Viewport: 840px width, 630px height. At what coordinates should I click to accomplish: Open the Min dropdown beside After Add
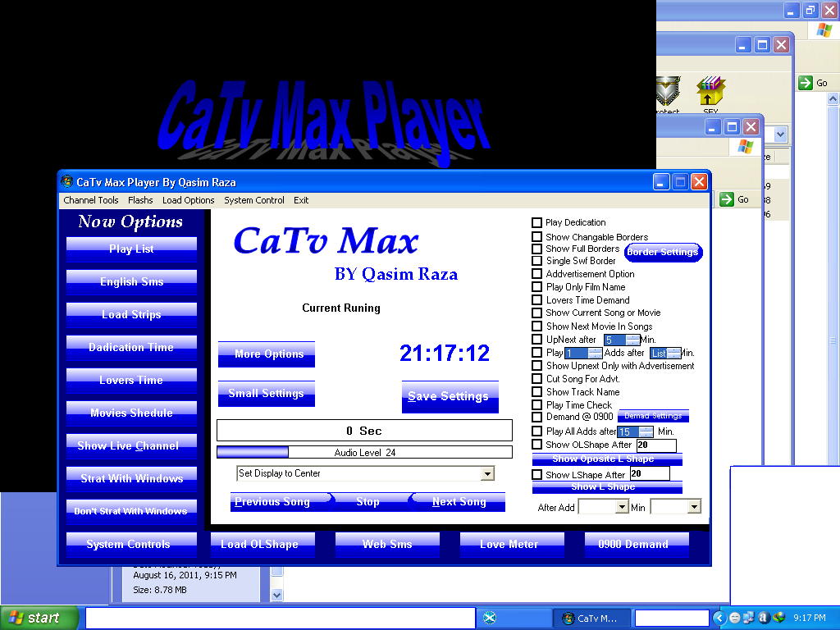(694, 507)
